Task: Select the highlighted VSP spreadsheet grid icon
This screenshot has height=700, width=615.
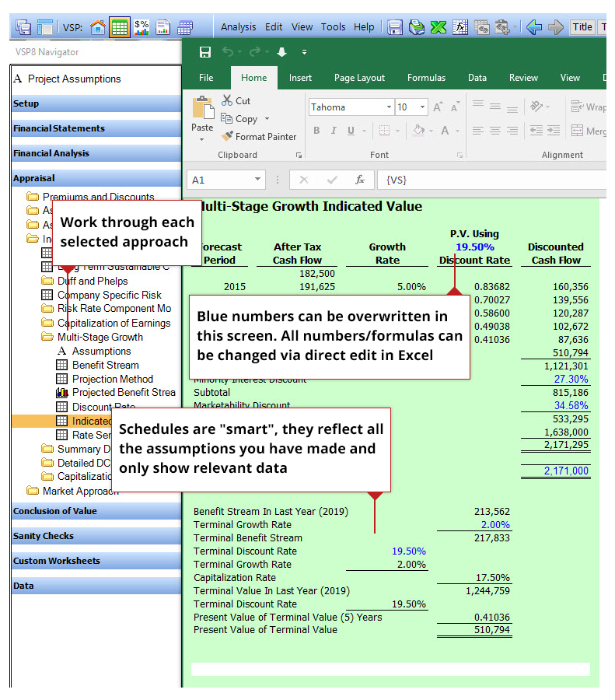Action: point(119,28)
